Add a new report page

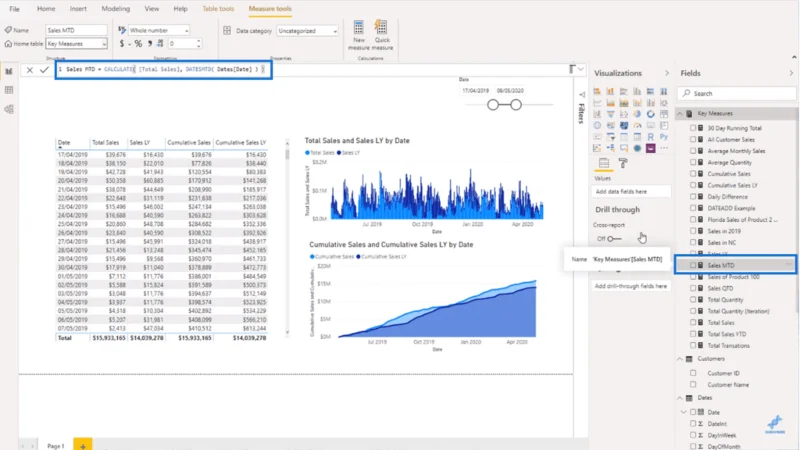click(x=83, y=444)
